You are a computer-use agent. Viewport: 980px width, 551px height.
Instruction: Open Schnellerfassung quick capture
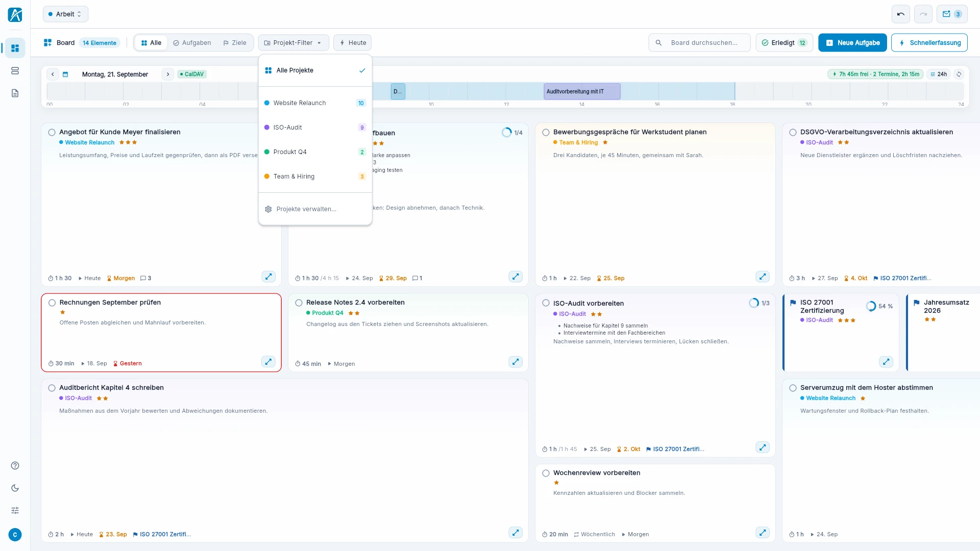tap(929, 43)
